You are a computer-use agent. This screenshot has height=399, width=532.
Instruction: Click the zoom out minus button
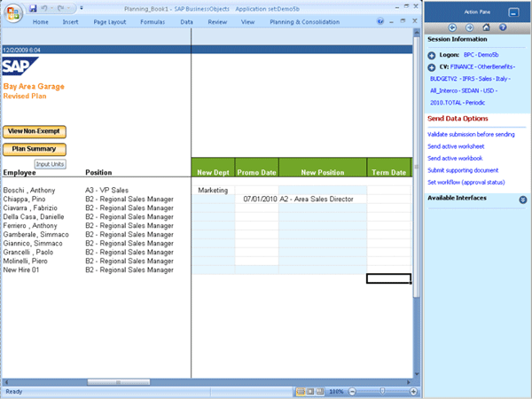(352, 392)
